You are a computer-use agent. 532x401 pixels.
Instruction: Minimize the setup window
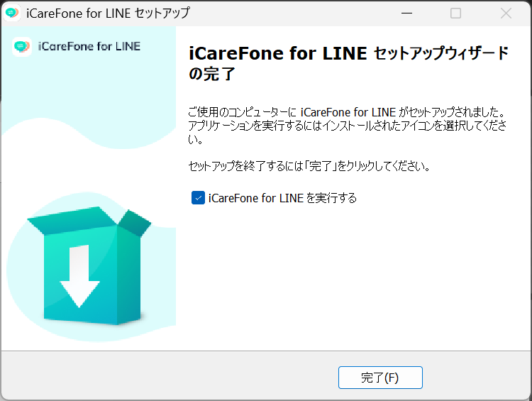[x=406, y=13]
